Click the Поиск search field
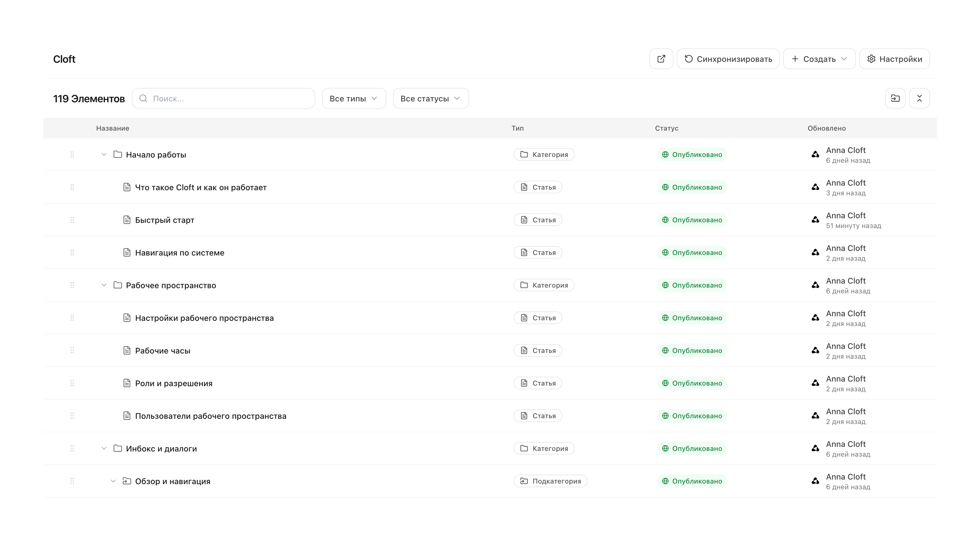 pos(223,99)
